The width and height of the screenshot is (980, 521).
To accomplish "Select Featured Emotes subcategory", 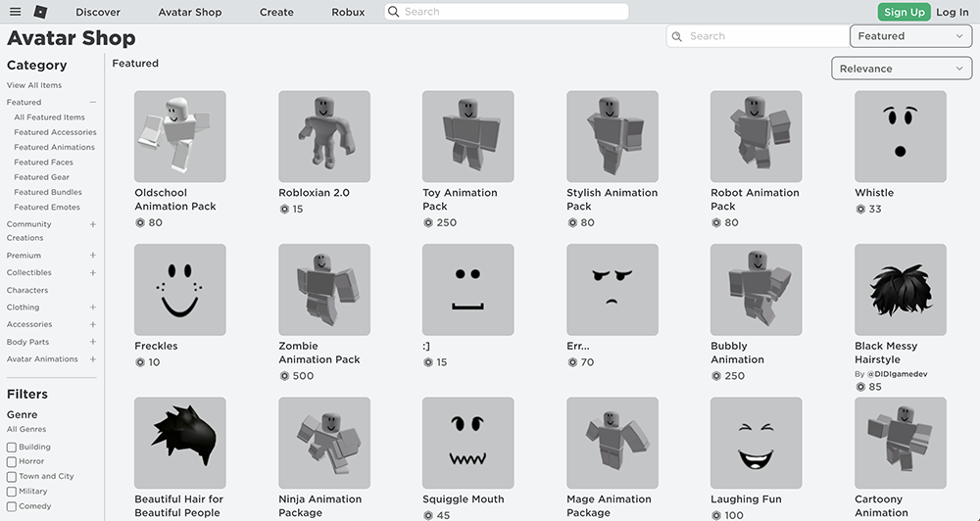I will [47, 208].
